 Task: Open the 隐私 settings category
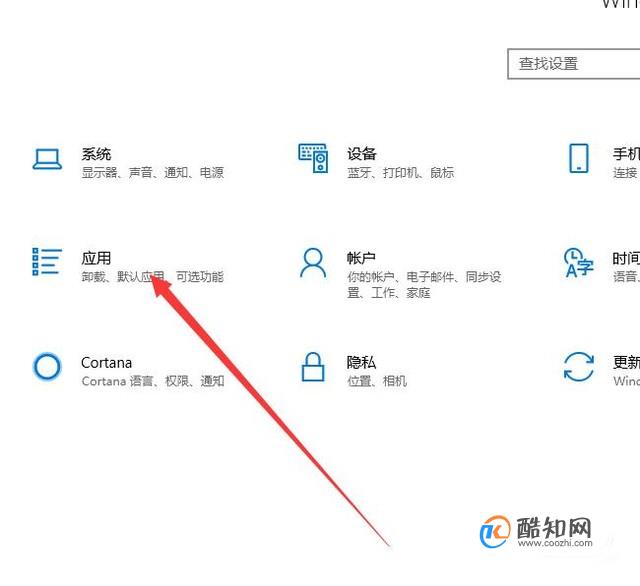point(361,362)
